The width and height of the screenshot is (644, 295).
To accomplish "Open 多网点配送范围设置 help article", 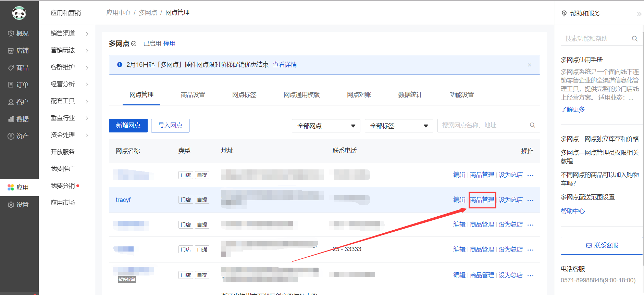I will (x=588, y=197).
